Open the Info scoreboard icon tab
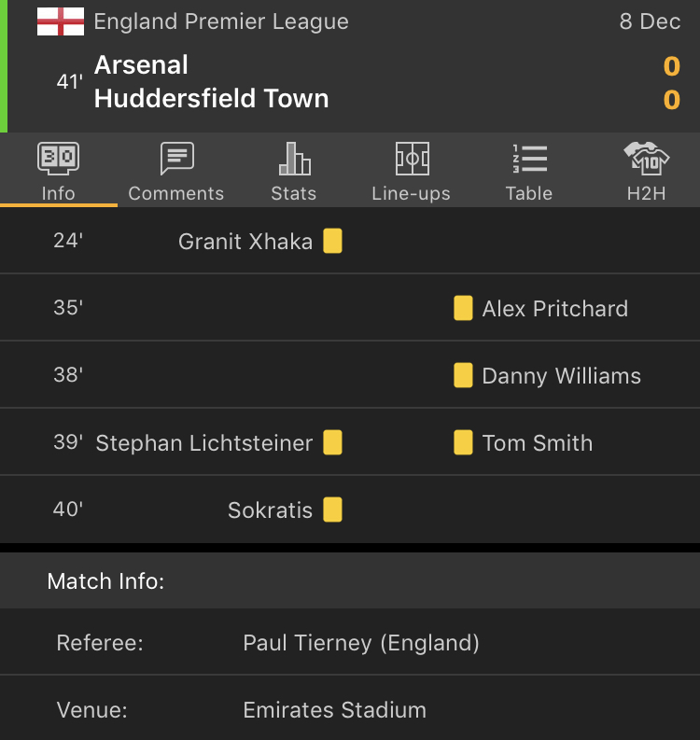The image size is (700, 740). 58,159
